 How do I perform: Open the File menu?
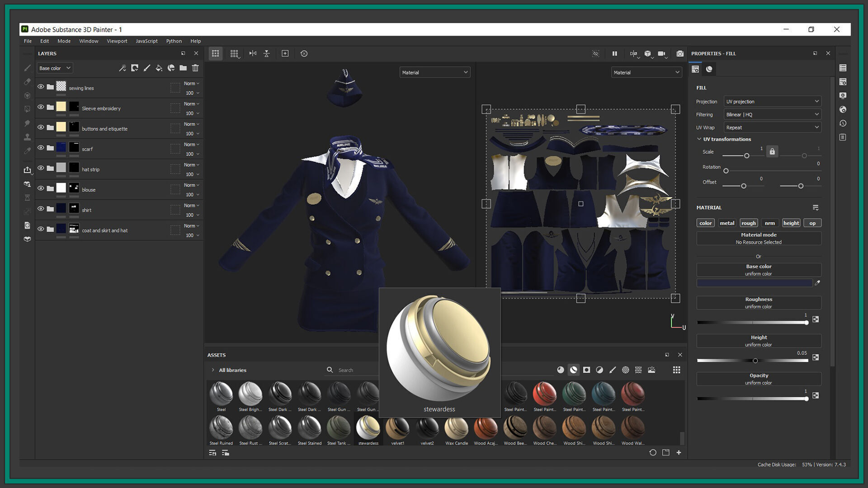[28, 41]
